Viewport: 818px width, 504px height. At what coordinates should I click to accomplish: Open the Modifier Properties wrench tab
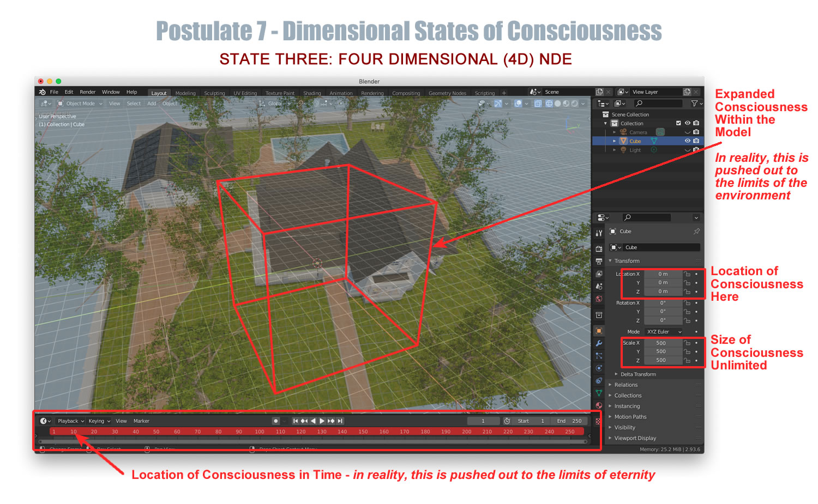[x=599, y=343]
